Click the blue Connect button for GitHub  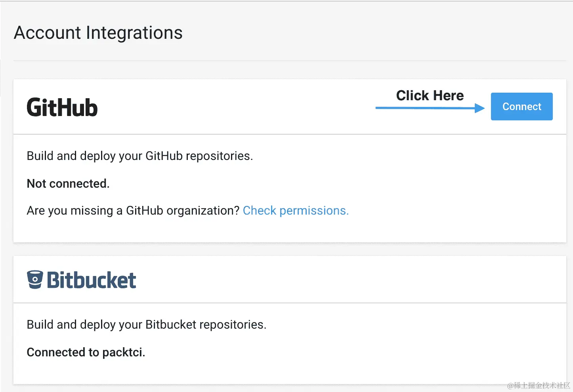pos(521,107)
